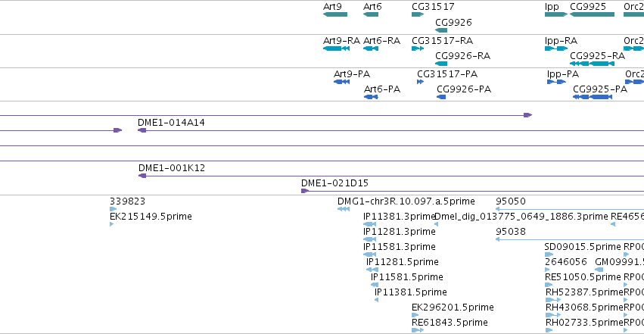Select the Art6-PA coding sequence label
644x334 pixels.
coord(382,89)
